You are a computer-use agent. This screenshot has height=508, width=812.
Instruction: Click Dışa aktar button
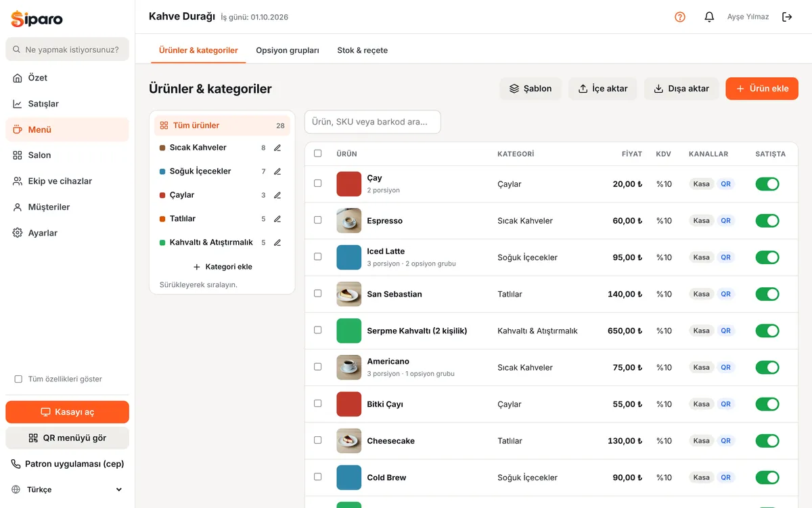click(x=681, y=89)
